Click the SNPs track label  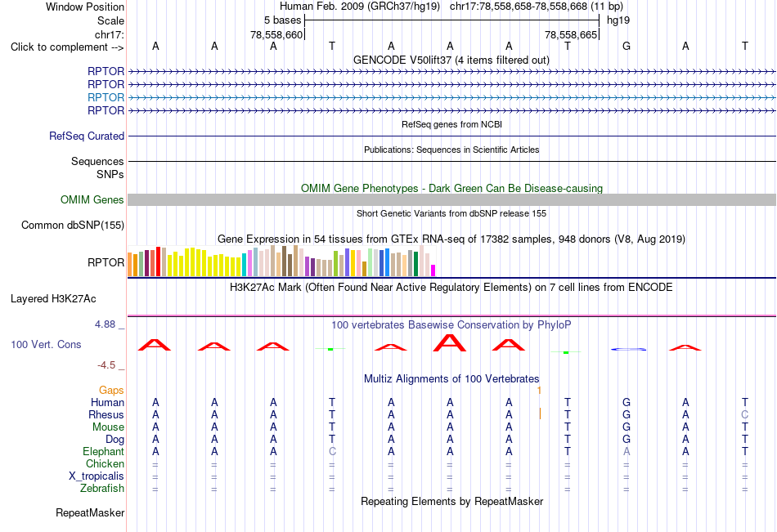[110, 174]
